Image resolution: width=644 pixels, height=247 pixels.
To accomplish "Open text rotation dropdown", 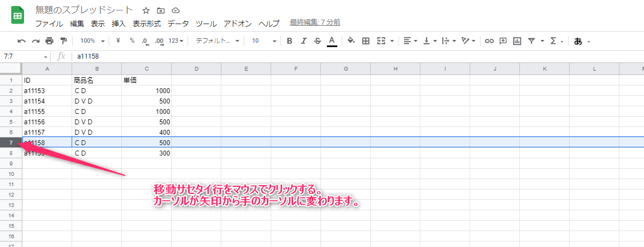I will click(x=469, y=41).
